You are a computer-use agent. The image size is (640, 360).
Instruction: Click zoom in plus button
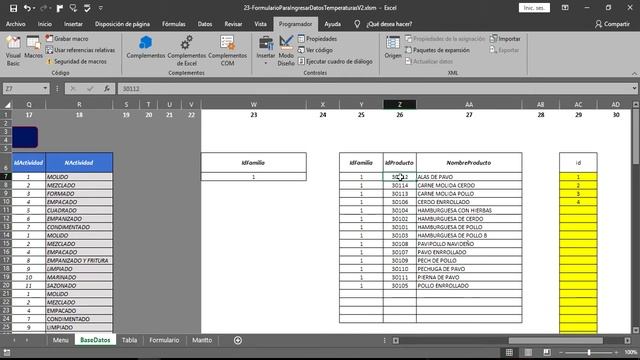coord(616,352)
